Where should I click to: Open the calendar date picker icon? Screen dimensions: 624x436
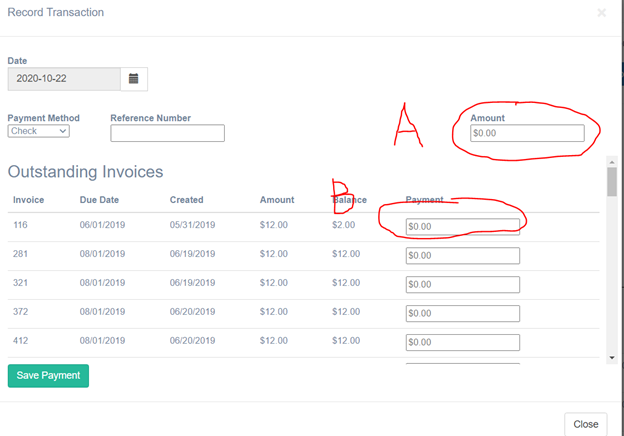click(x=134, y=78)
